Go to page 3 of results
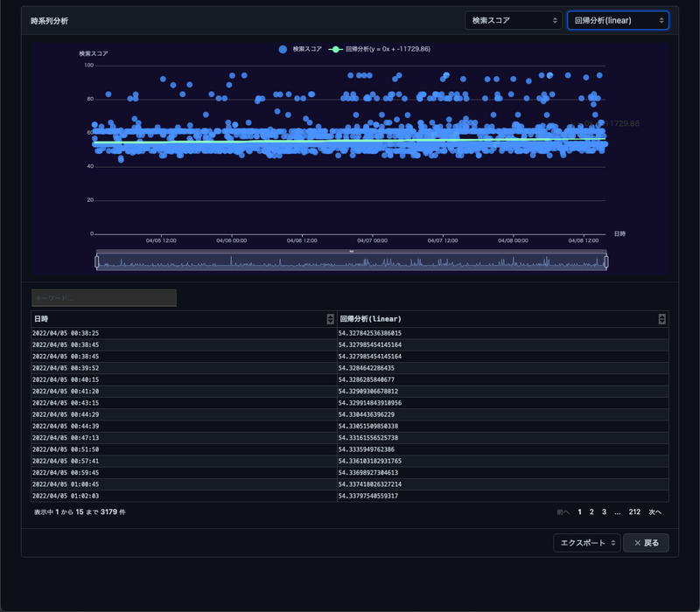 pyautogui.click(x=604, y=511)
